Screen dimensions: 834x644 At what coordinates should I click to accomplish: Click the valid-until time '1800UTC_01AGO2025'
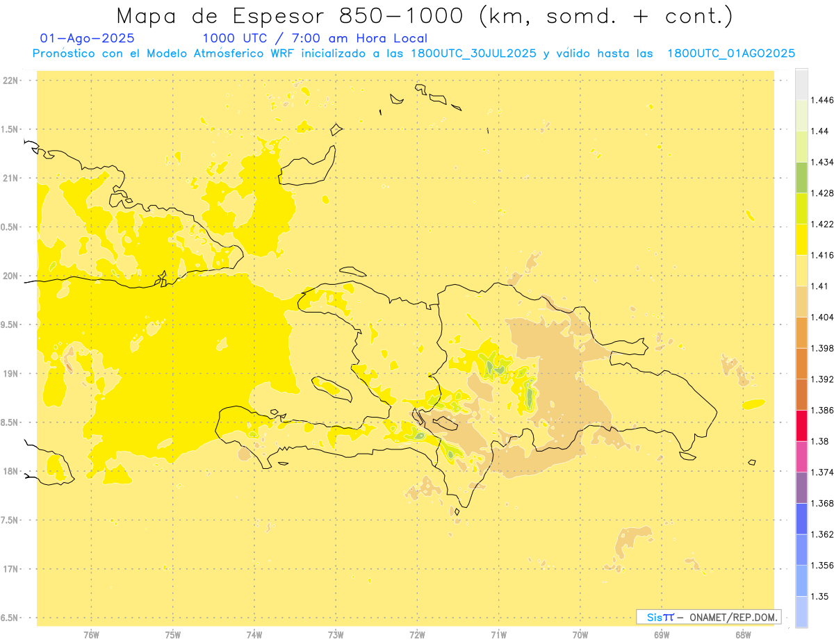point(730,53)
